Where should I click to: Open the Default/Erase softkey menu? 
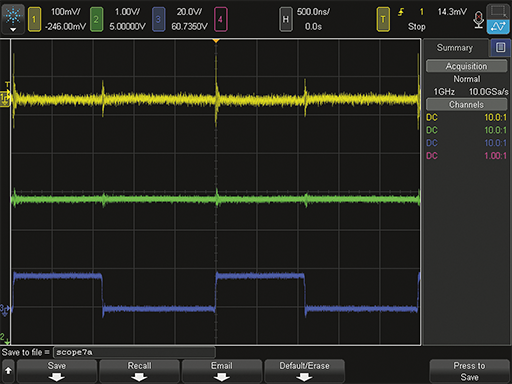point(304,371)
